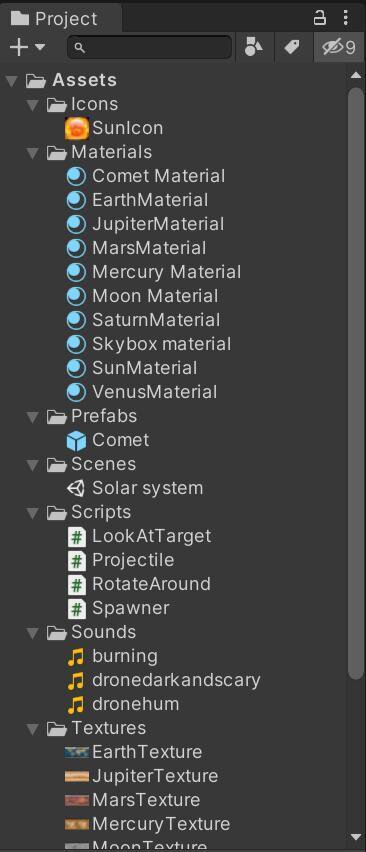Image resolution: width=366 pixels, height=852 pixels.
Task: Collapse the Sounds folder triangle
Action: click(33, 634)
